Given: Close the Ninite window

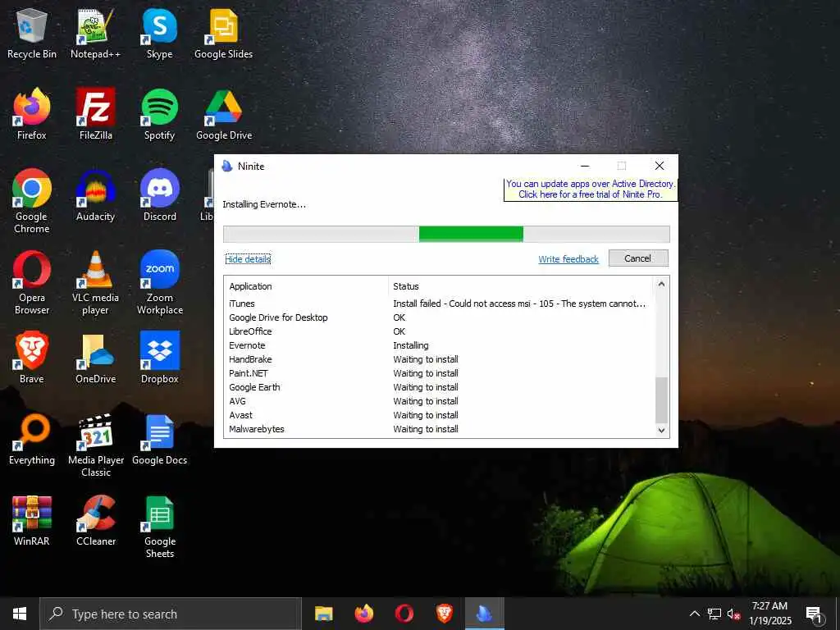Looking at the screenshot, I should click(660, 166).
